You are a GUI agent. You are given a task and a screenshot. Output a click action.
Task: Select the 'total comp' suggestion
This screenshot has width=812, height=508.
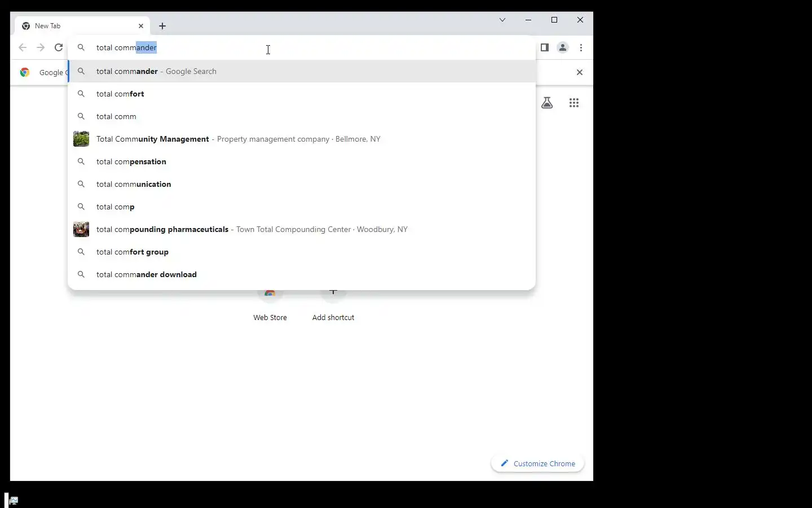tap(302, 207)
